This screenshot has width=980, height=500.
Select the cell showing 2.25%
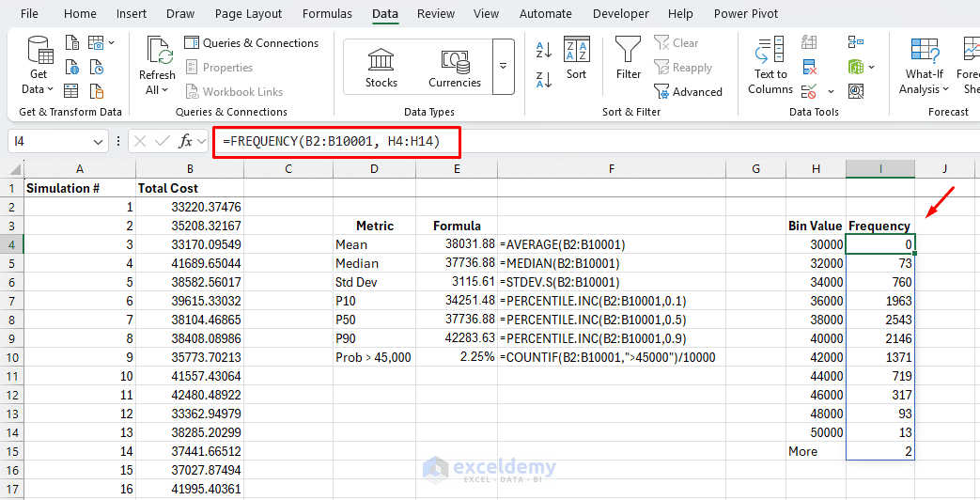coord(457,357)
